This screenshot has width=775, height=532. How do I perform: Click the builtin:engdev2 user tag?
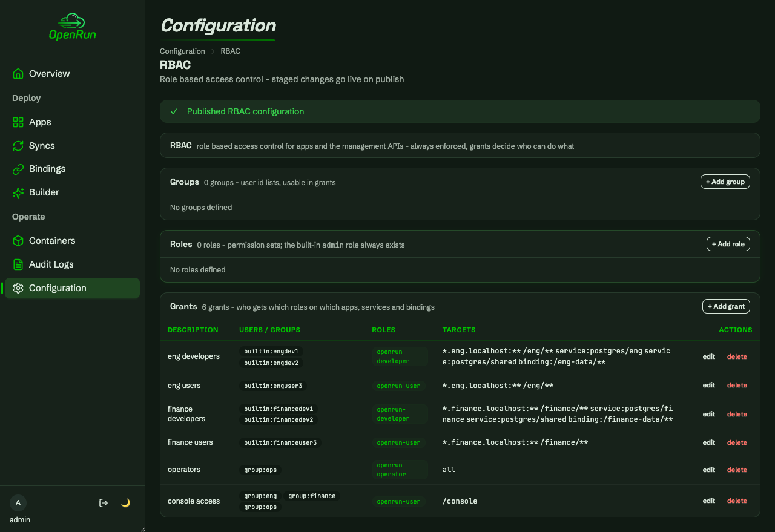pos(271,363)
